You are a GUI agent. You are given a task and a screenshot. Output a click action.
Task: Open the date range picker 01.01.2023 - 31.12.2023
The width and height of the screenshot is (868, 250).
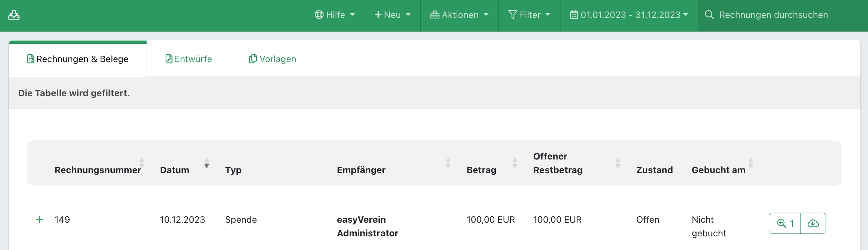click(x=629, y=15)
